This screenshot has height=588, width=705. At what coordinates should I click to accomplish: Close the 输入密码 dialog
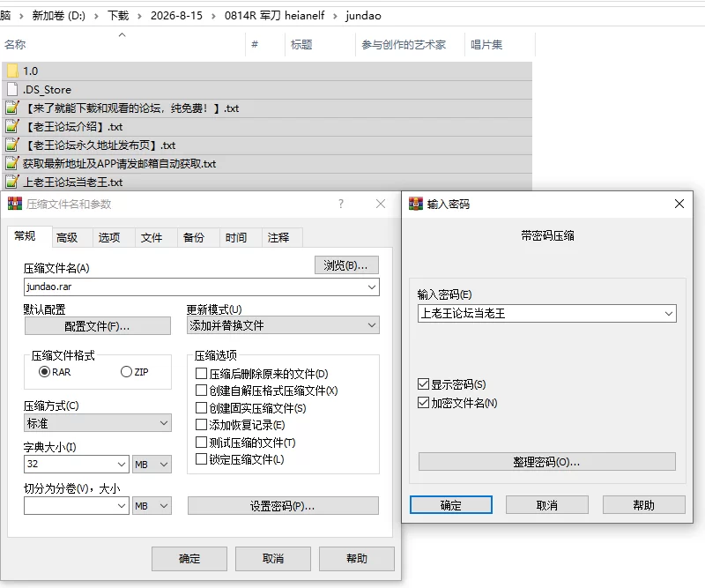679,204
